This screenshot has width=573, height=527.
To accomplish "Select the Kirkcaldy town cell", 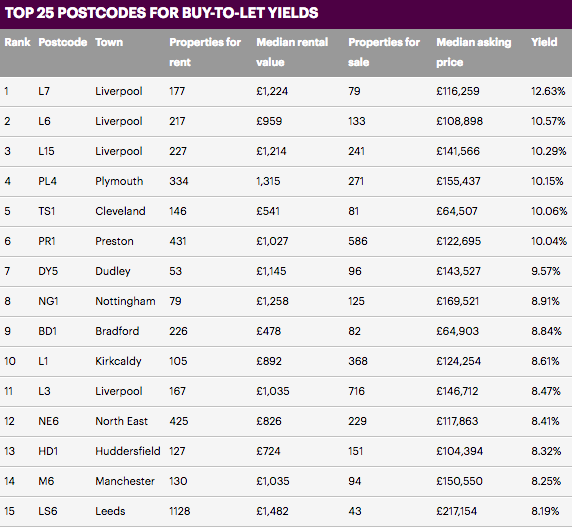I will [118, 361].
